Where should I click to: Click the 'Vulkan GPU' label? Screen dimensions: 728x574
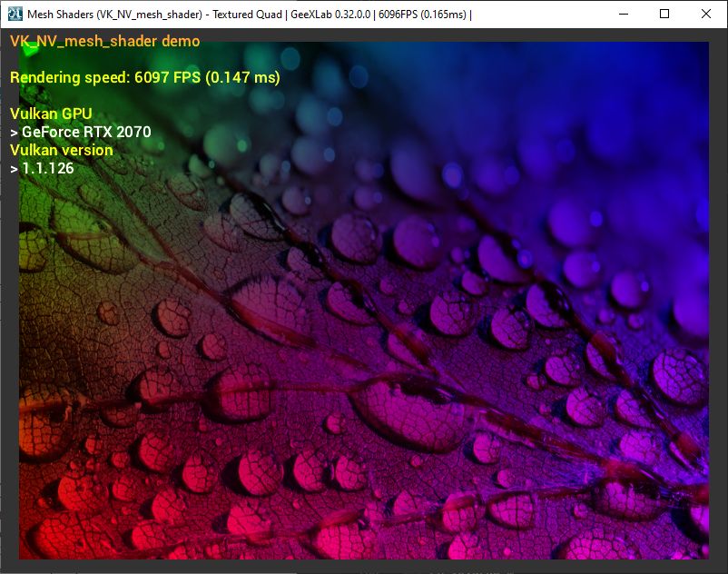coord(51,114)
